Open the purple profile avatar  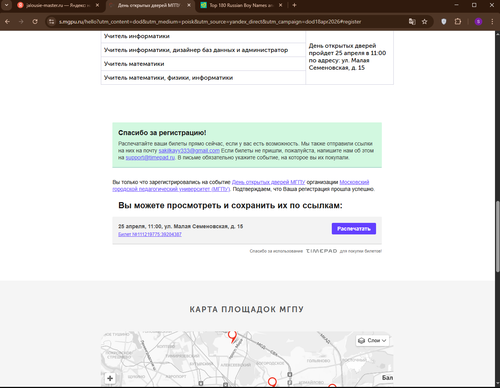[478, 22]
